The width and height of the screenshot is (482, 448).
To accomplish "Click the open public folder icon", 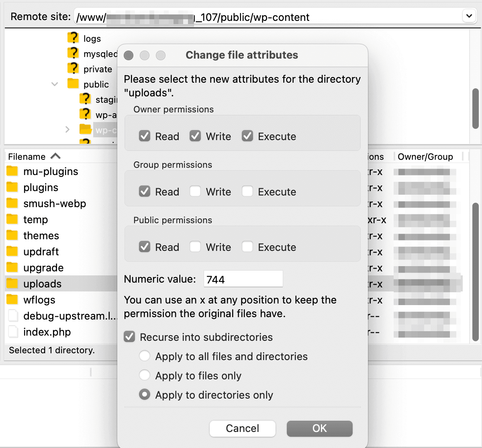I will coord(73,84).
